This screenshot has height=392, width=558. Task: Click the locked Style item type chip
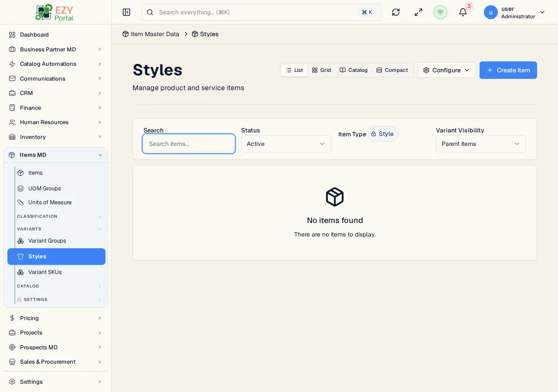(382, 134)
